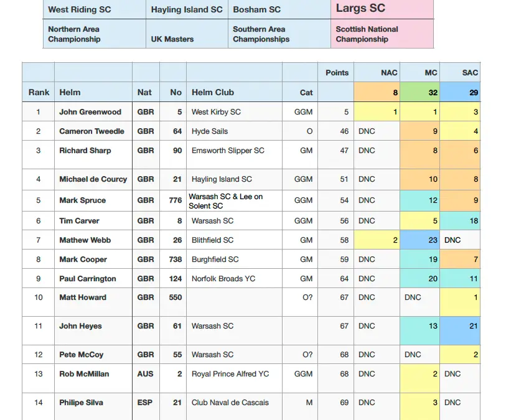Select the Bosham SC header cell
This screenshot has width=506, height=420.
pos(279,9)
